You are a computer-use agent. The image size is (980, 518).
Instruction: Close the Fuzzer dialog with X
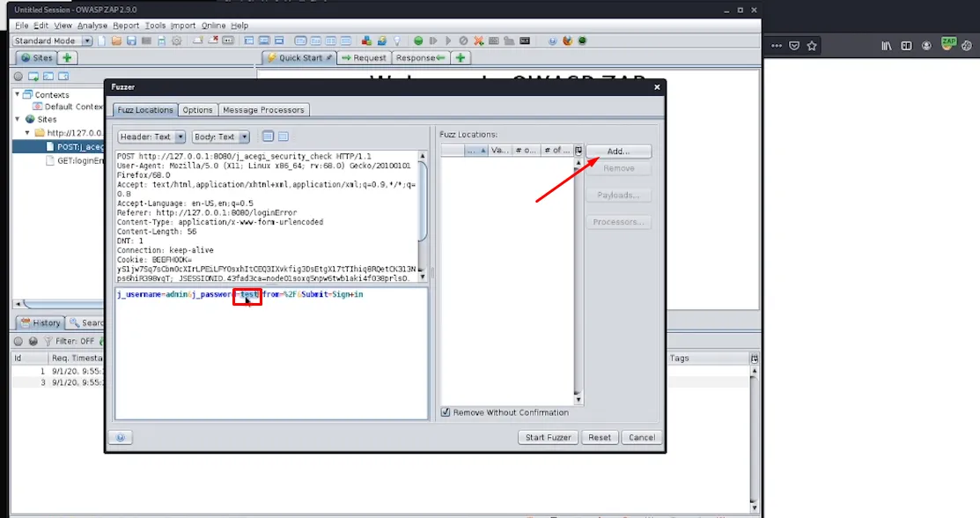coord(657,87)
